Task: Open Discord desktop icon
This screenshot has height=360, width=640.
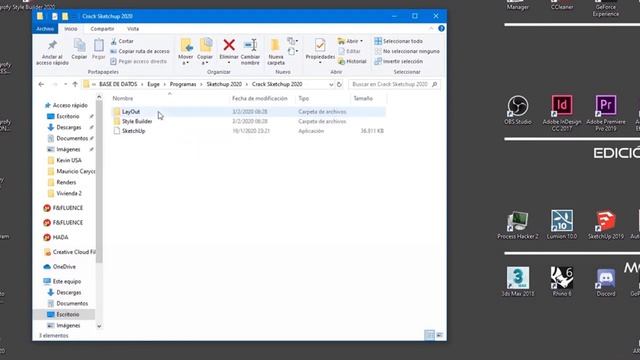Action: click(606, 282)
